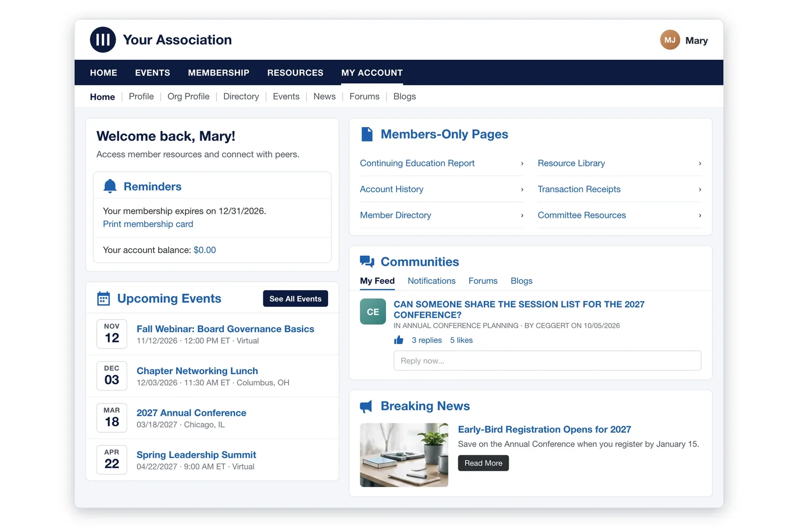
Task: Switch to Notifications tab in Communities
Action: [431, 281]
